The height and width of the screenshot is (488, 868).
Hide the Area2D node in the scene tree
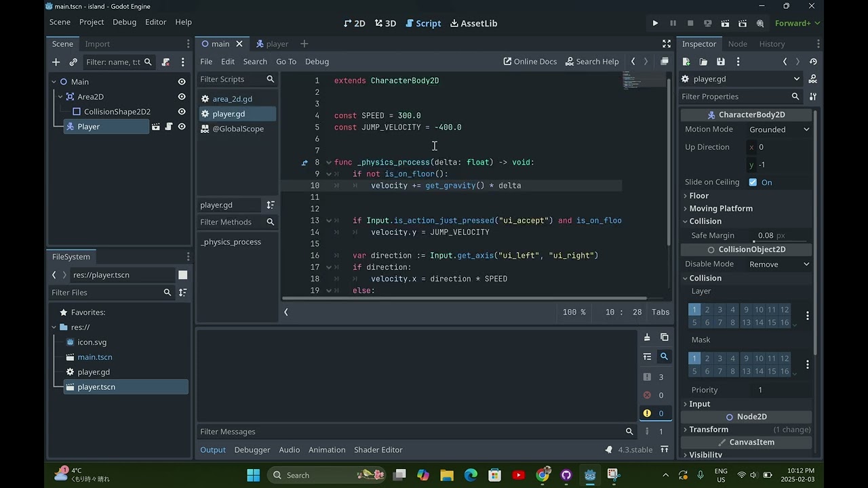[182, 97]
